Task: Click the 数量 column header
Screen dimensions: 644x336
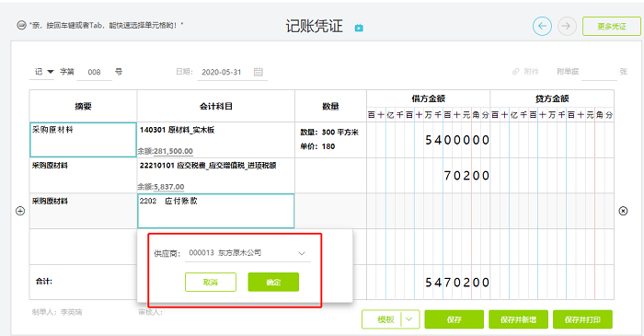Action: click(330, 107)
